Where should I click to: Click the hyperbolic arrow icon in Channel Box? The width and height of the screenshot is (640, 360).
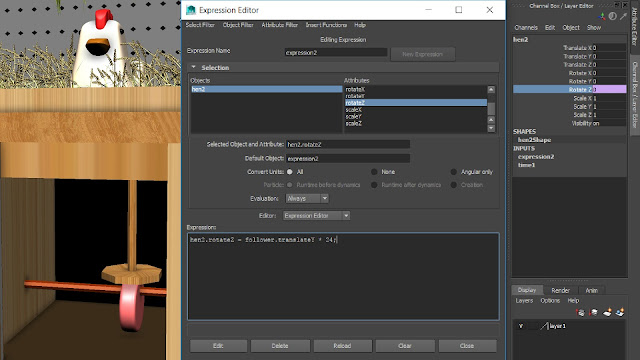[623, 16]
